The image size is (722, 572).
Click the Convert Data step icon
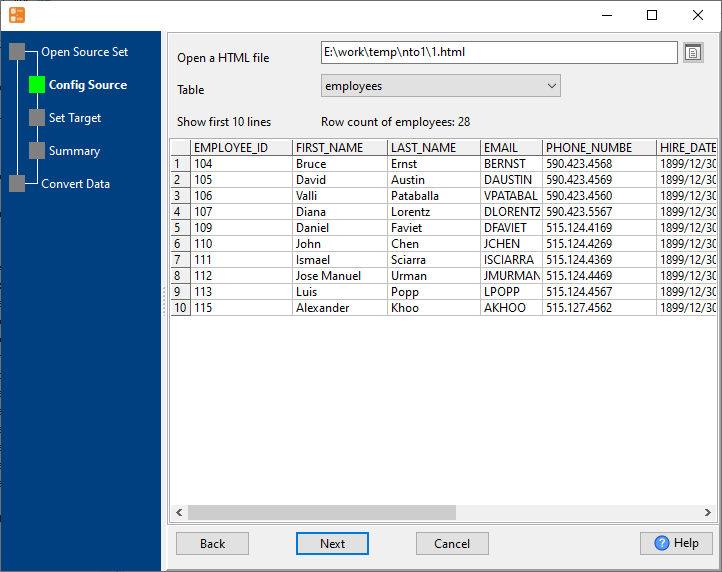(17, 183)
